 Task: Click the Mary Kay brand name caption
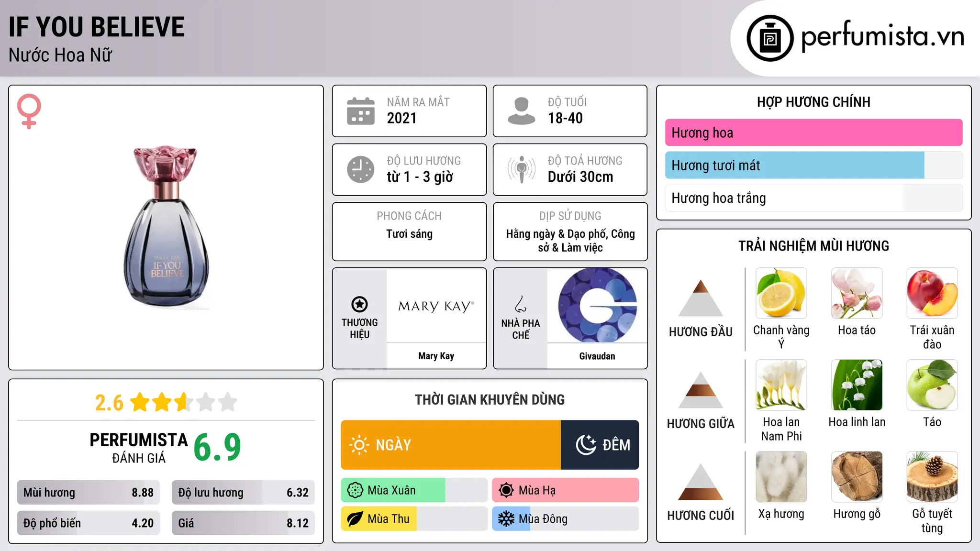pyautogui.click(x=436, y=356)
